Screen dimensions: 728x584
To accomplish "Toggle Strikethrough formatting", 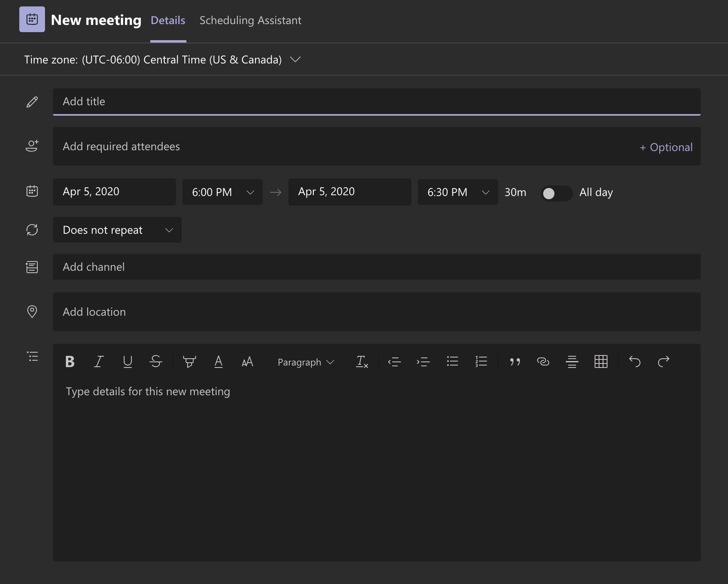I will 156,361.
